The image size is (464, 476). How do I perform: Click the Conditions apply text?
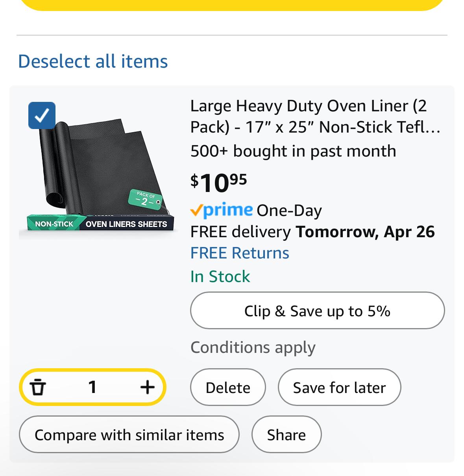[253, 348]
